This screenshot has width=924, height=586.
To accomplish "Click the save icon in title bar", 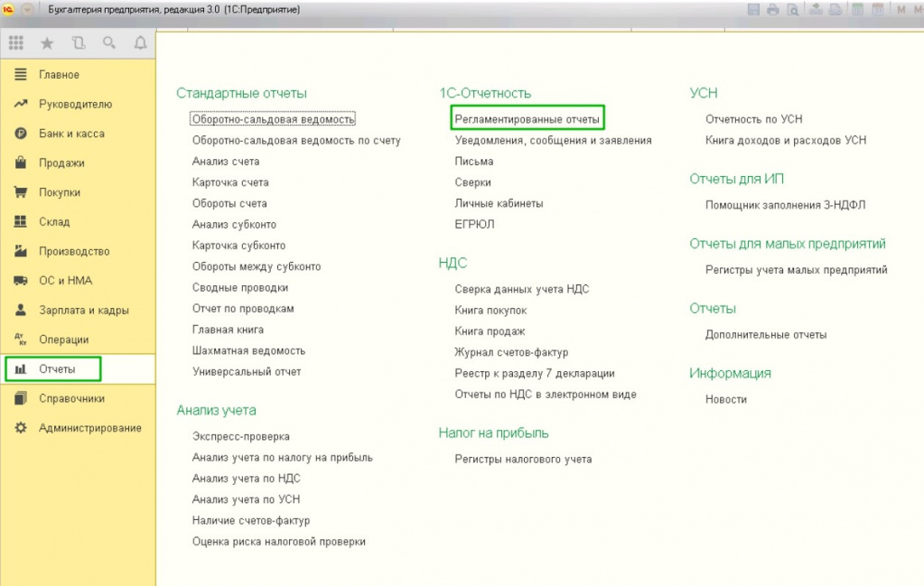I will [753, 9].
